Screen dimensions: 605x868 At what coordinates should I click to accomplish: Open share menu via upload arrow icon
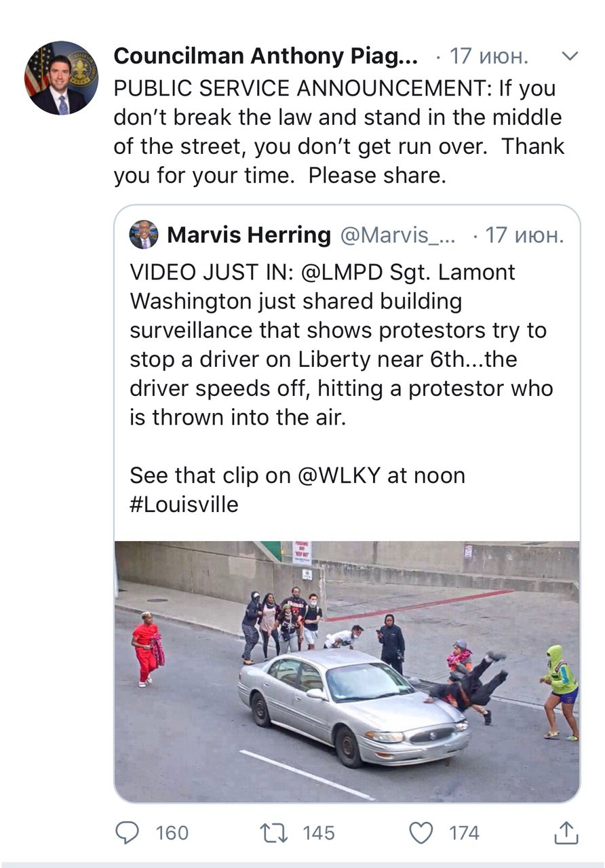click(x=566, y=832)
